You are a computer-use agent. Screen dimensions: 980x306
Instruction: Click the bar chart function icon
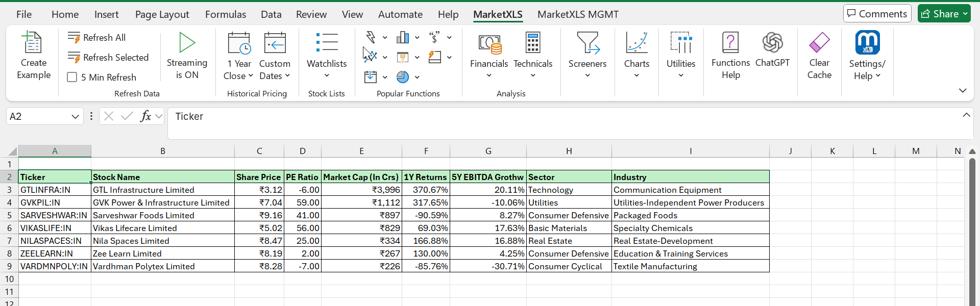coord(403,37)
